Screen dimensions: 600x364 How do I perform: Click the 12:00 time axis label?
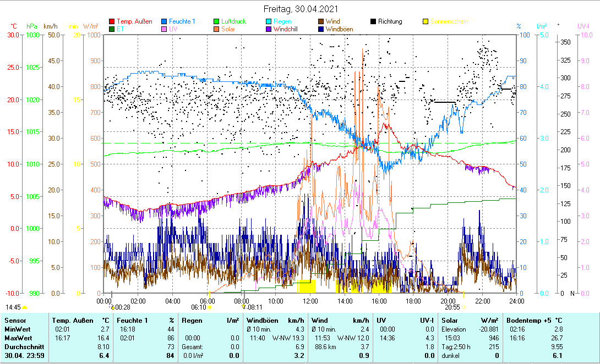(x=310, y=301)
